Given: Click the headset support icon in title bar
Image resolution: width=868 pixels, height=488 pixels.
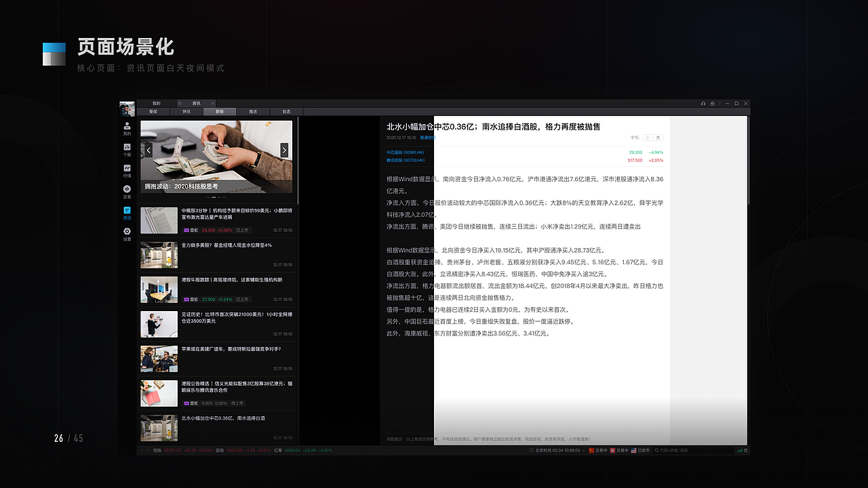Looking at the screenshot, I should click(703, 103).
